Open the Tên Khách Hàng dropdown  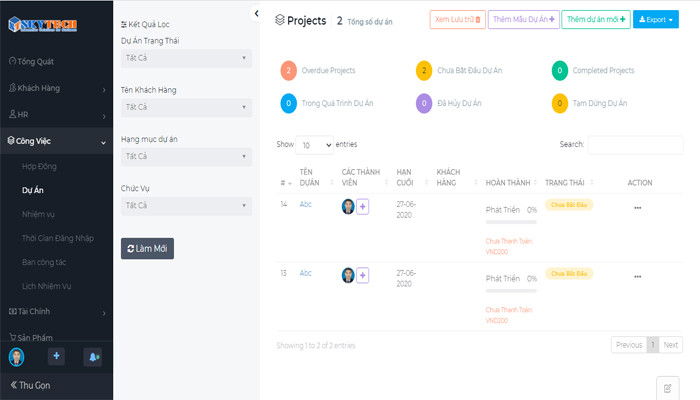coord(186,107)
